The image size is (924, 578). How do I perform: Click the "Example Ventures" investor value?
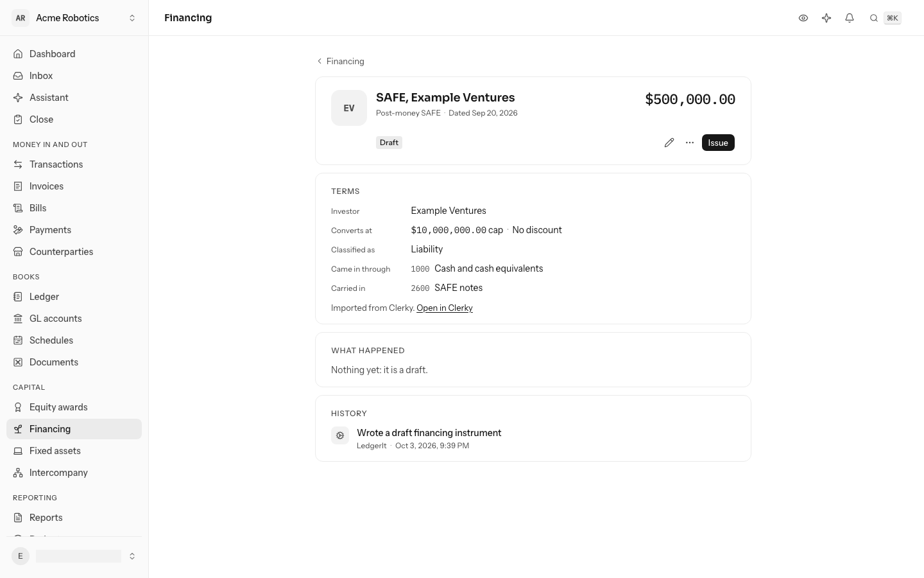tap(449, 211)
